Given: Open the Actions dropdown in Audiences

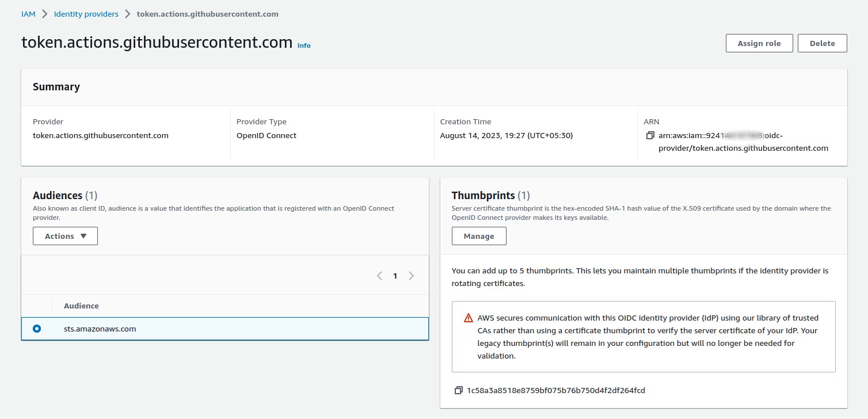Looking at the screenshot, I should [x=65, y=236].
